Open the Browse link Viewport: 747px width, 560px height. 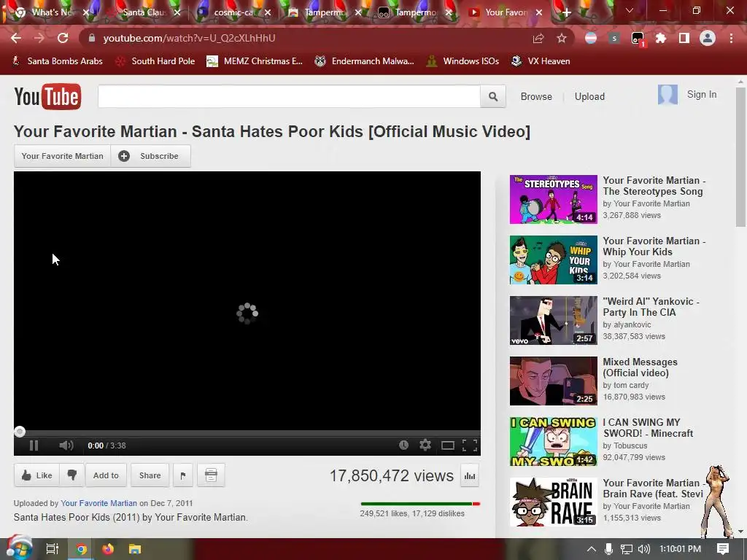point(536,97)
